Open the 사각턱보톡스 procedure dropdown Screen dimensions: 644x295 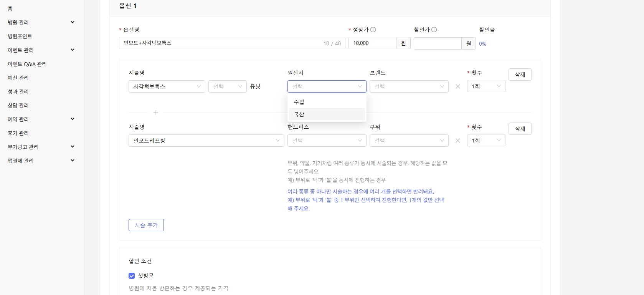click(167, 86)
